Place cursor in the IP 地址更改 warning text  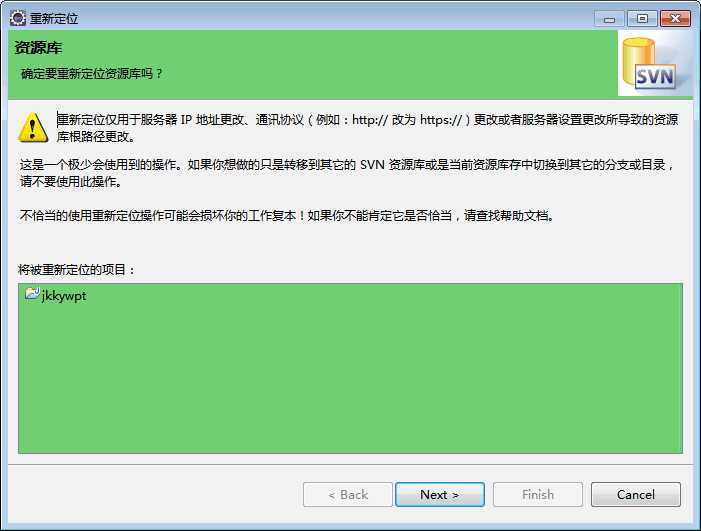click(x=367, y=128)
